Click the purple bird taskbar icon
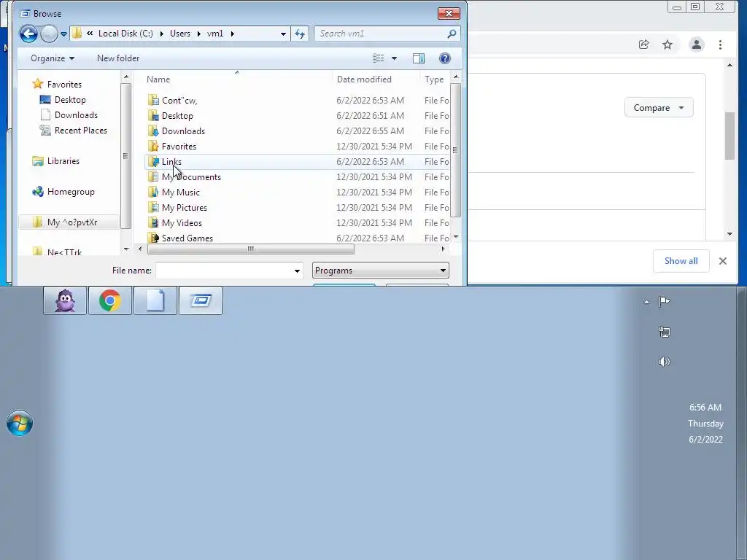Screen dimensions: 747x560 pos(65,300)
